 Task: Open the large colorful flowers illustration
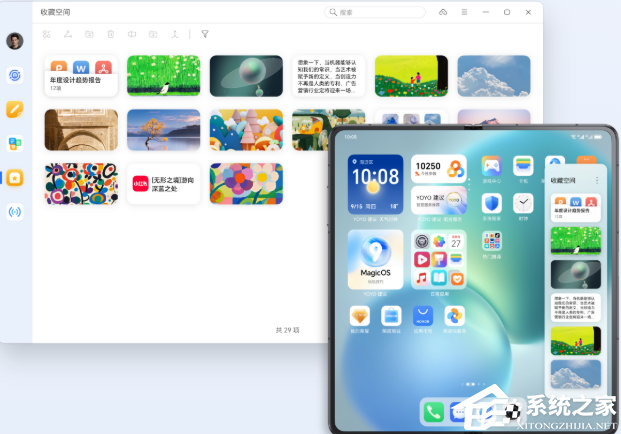246,184
